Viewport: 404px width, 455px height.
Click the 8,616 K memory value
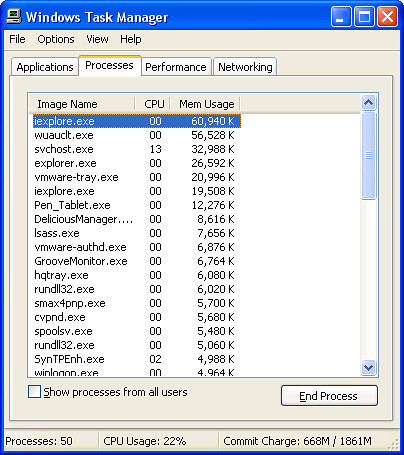pyautogui.click(x=216, y=219)
